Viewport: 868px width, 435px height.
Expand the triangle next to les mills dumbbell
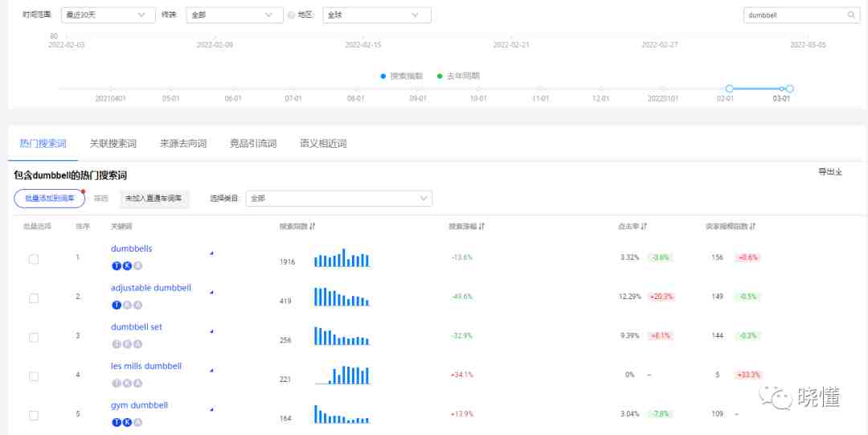click(211, 370)
